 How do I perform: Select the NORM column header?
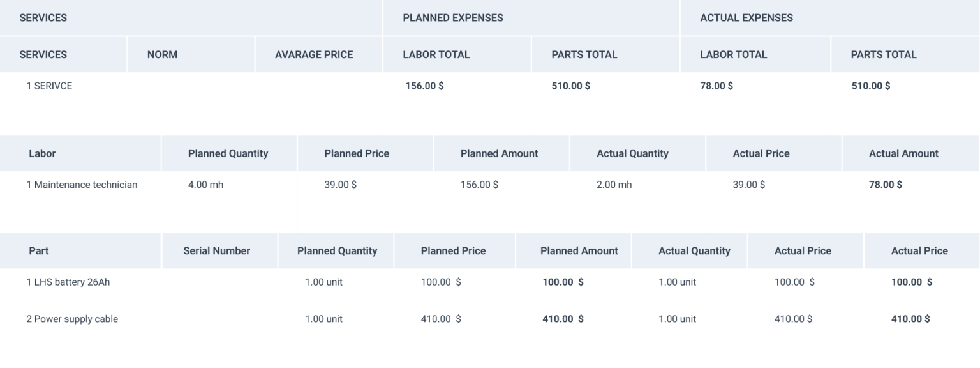tap(162, 55)
